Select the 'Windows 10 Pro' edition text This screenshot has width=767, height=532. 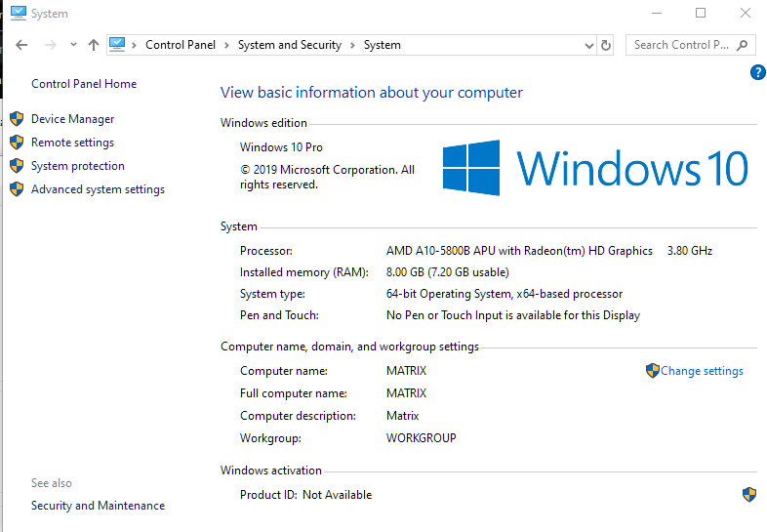(x=281, y=147)
